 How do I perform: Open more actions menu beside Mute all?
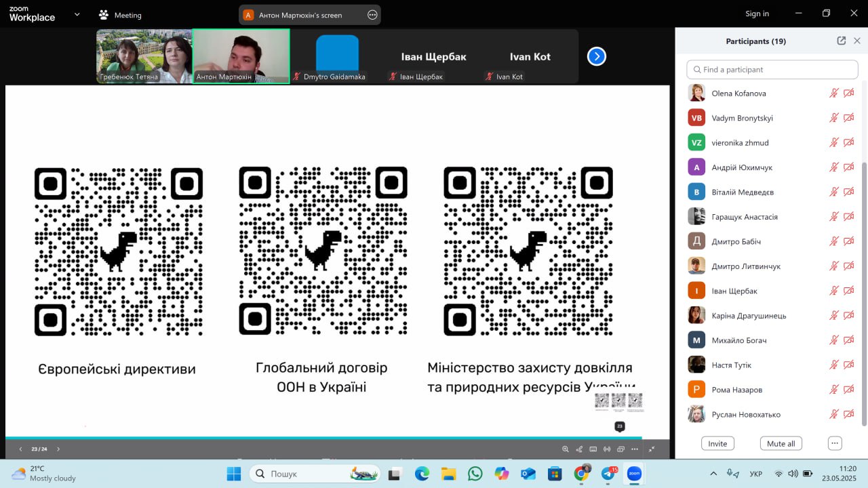pos(835,443)
